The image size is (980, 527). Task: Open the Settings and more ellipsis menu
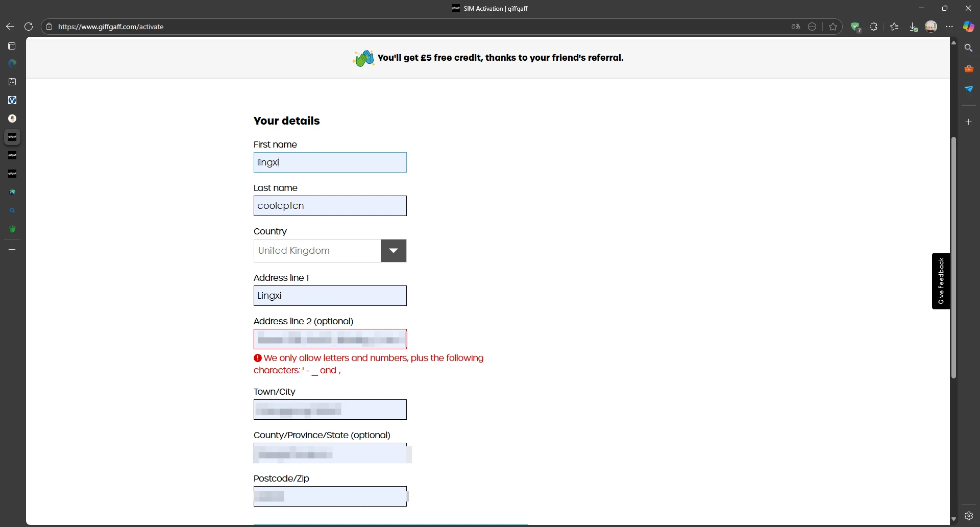tap(949, 27)
